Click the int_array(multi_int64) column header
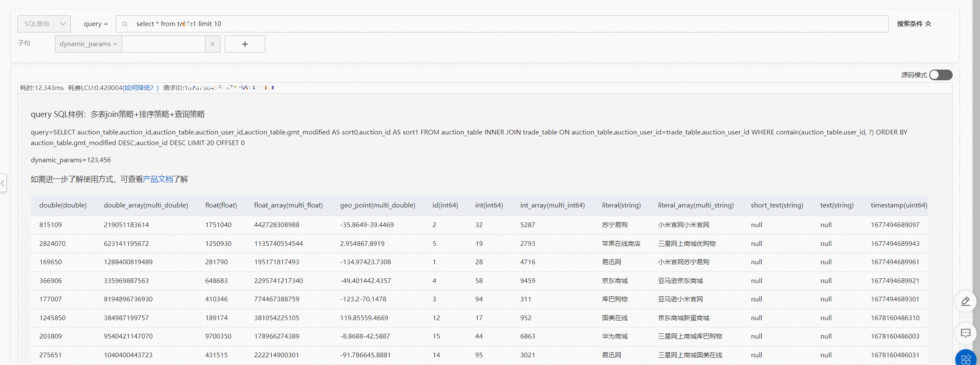The image size is (980, 365). pos(552,205)
